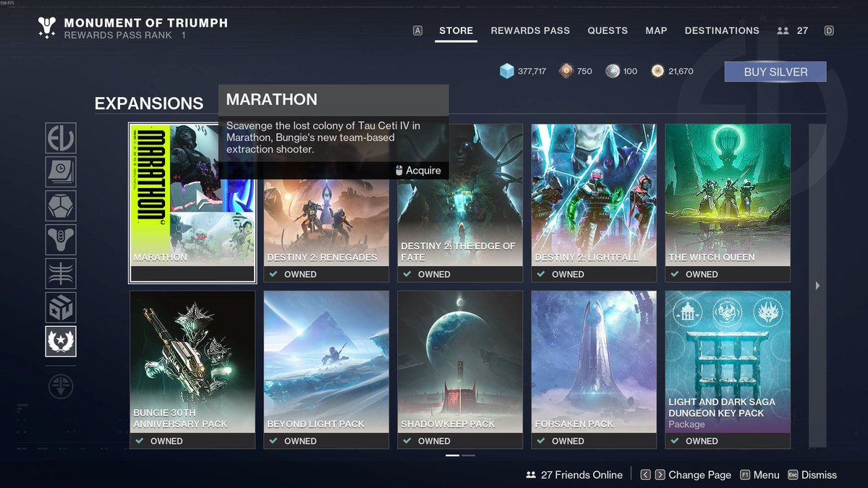868x488 pixels.
Task: Click the right bracket Change Page key
Action: coord(660,475)
